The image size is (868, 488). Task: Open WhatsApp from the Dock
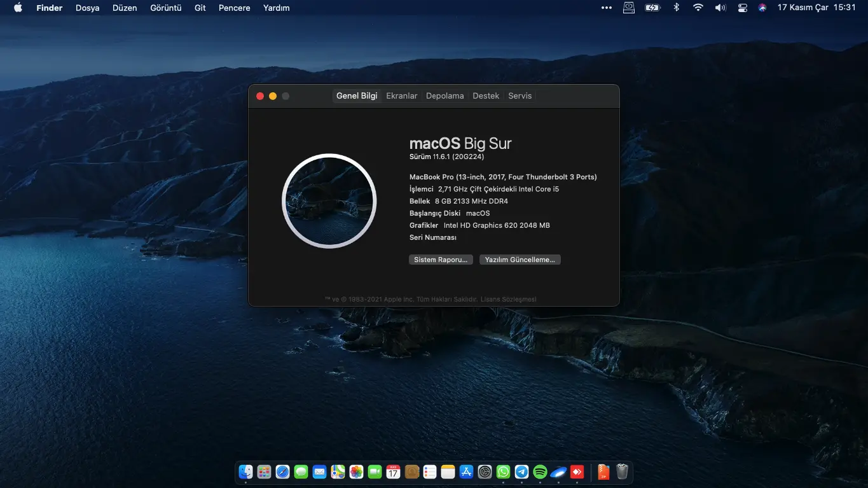(504, 472)
